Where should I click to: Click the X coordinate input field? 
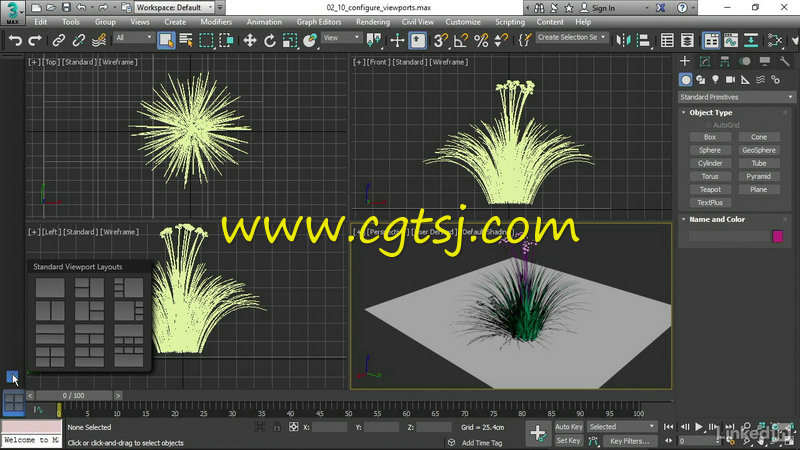[330, 427]
